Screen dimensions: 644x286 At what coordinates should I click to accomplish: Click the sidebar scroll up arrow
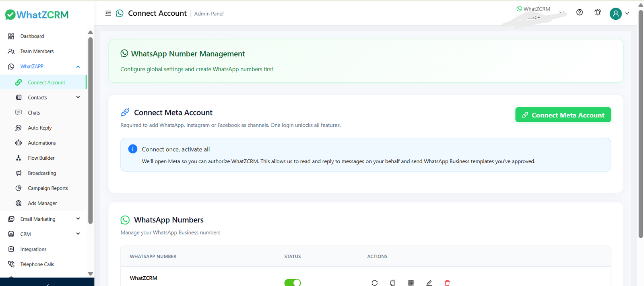tap(91, 32)
